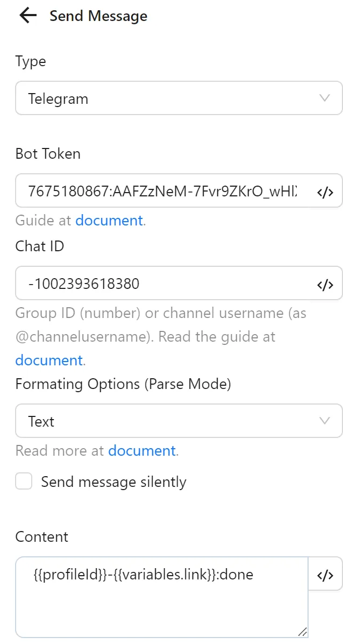The image size is (343, 644).
Task: Click the Send message silently label text
Action: (113, 482)
